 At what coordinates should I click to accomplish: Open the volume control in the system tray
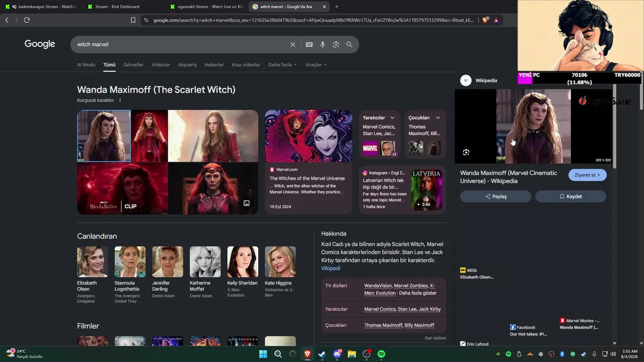613,354
